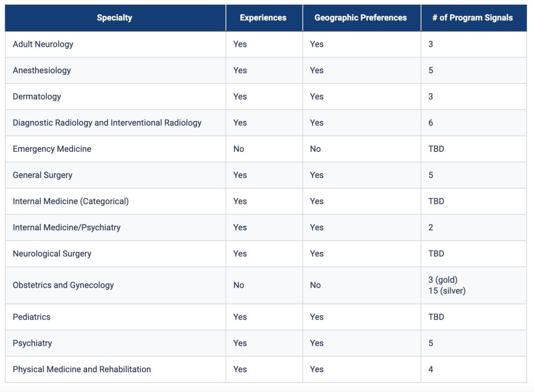The image size is (534, 392).
Task: Click the # of Program Signals header
Action: tap(472, 18)
